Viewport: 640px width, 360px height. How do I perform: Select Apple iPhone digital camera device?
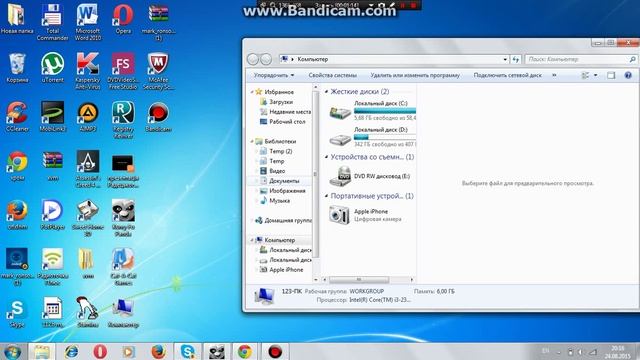click(365, 215)
